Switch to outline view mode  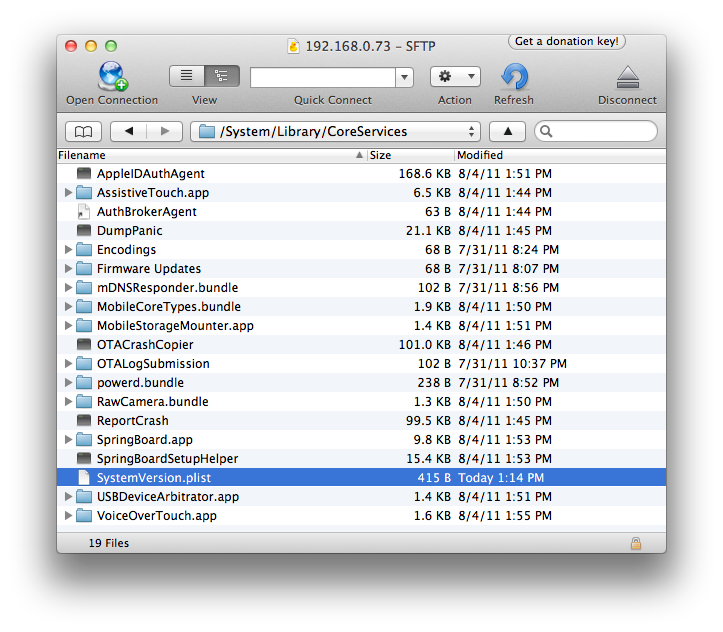pyautogui.click(x=222, y=76)
